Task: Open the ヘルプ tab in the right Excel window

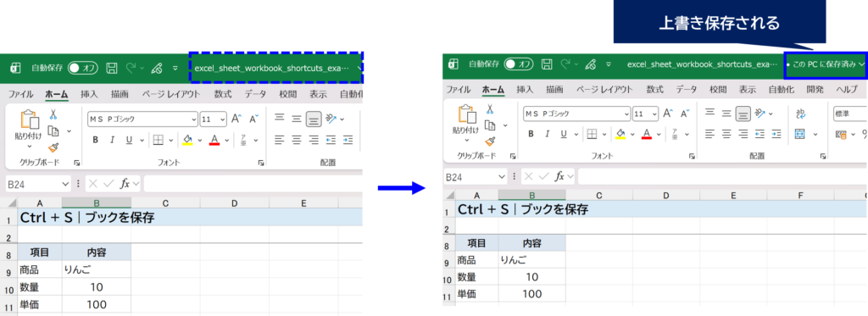Action: 847,89
